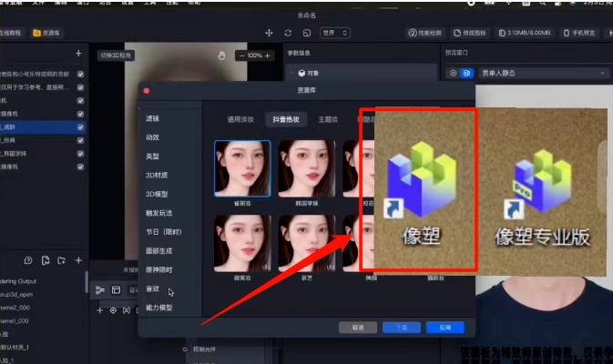Click download icon on 微笑妆 thumbnail

[266, 268]
